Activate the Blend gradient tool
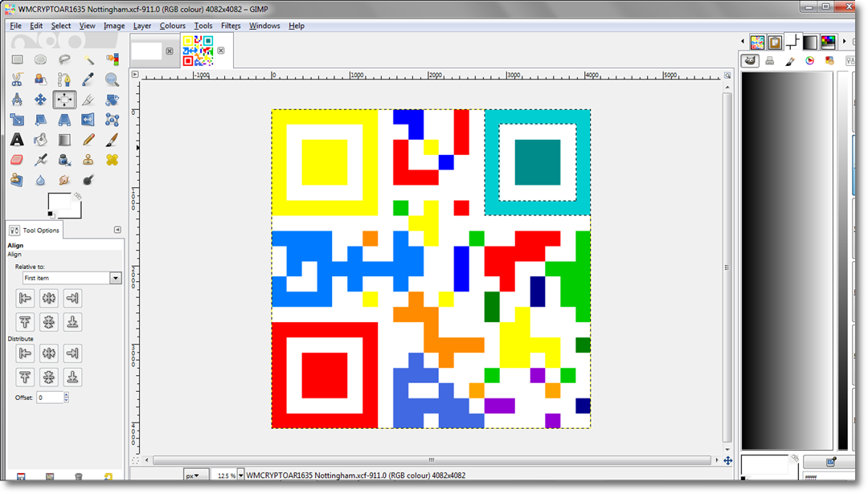Screen dimensions: 868x494 pyautogui.click(x=64, y=140)
